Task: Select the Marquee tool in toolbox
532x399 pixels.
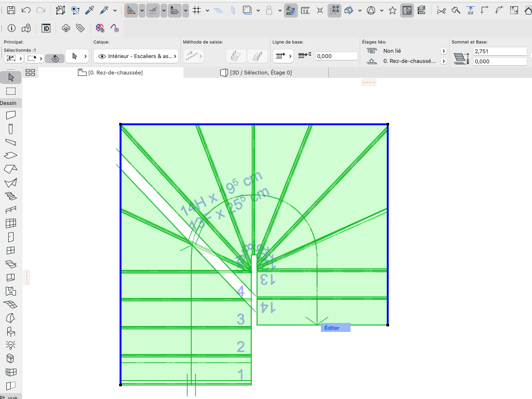Action: 11,91
